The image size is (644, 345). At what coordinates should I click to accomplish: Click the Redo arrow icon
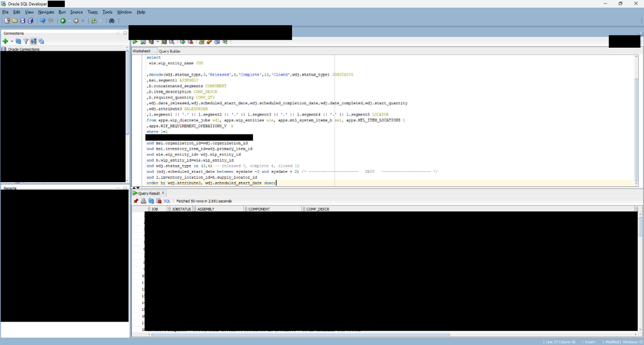[x=51, y=21]
